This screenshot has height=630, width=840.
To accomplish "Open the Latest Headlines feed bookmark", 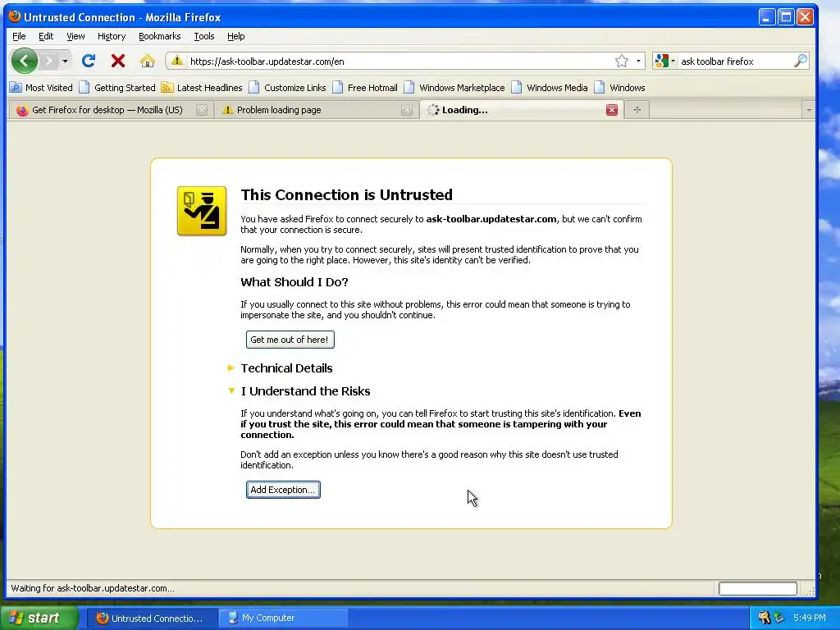I will pos(202,87).
